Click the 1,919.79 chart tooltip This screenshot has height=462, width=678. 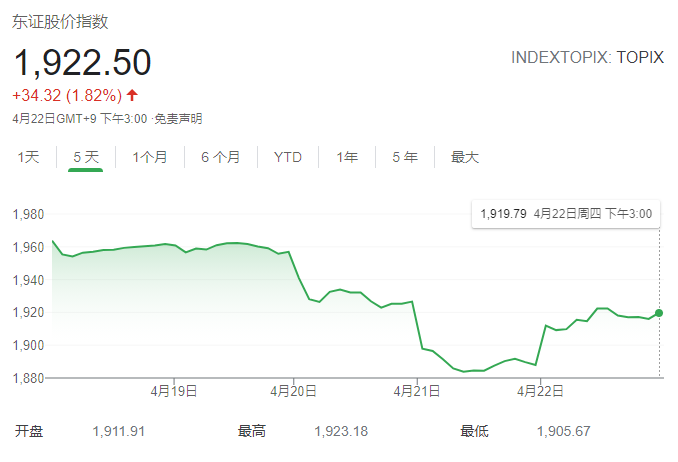point(565,214)
